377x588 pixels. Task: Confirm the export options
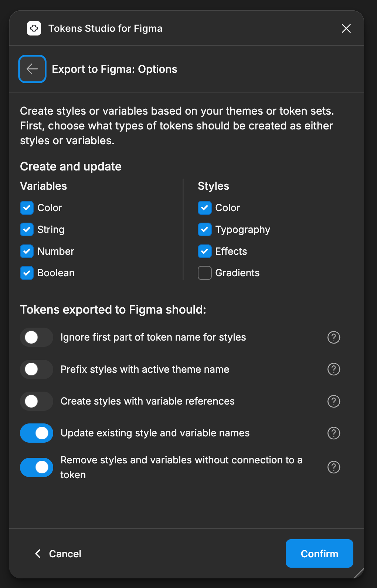[x=319, y=553]
